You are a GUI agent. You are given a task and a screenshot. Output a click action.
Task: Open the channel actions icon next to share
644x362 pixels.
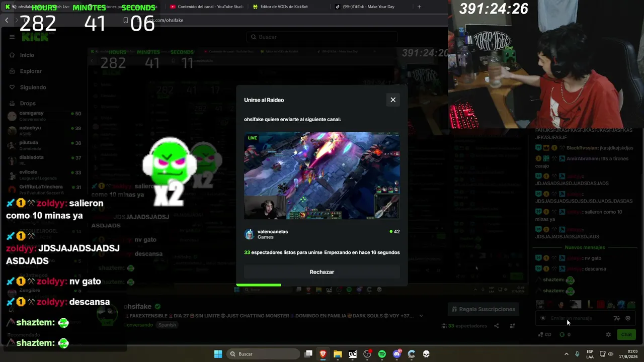(x=512, y=326)
